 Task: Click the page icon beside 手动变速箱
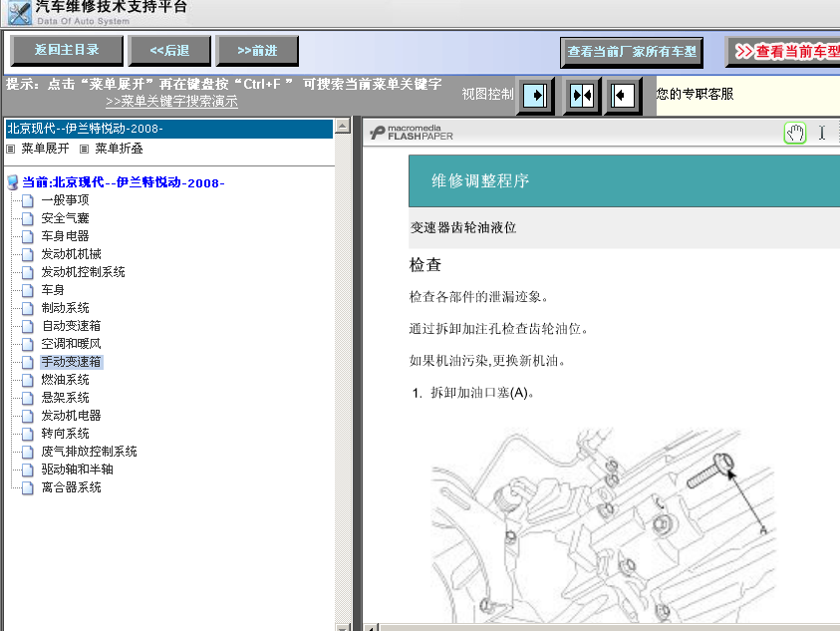click(27, 363)
